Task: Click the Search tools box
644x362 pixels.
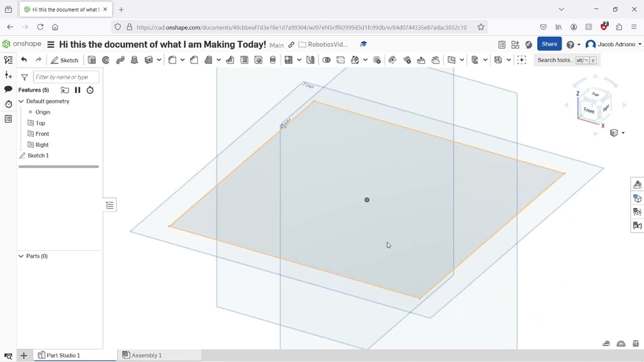Action: 566,60
